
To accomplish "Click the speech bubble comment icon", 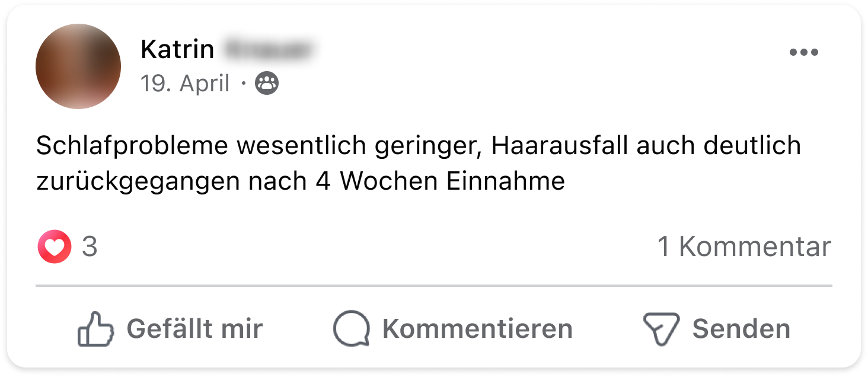I will coord(351,329).
